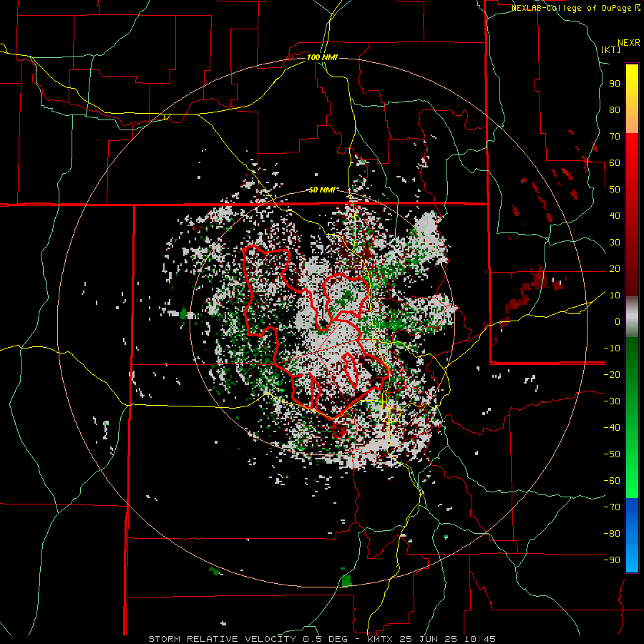
Task: Click the "10:45" timestamp in footer
Action: (x=480, y=639)
